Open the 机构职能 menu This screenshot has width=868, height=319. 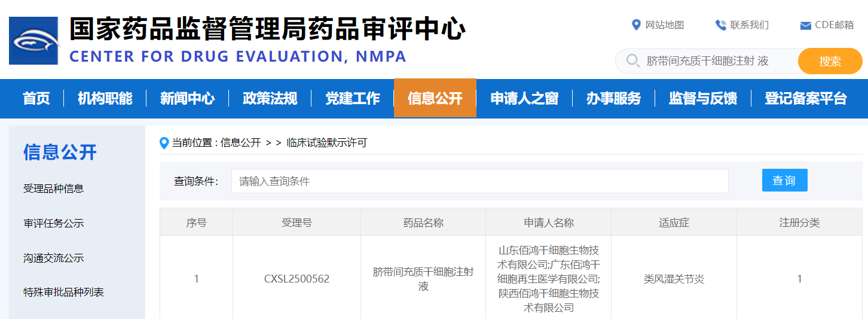coord(105,98)
